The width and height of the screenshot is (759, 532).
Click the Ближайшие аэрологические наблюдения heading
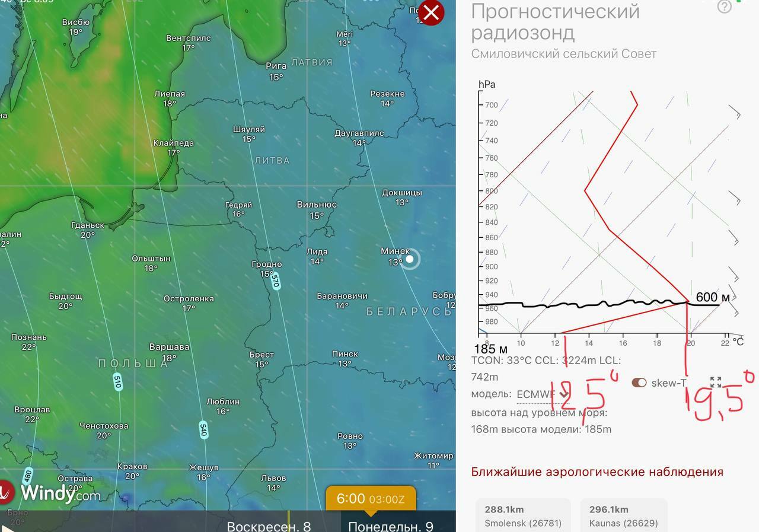coord(597,472)
